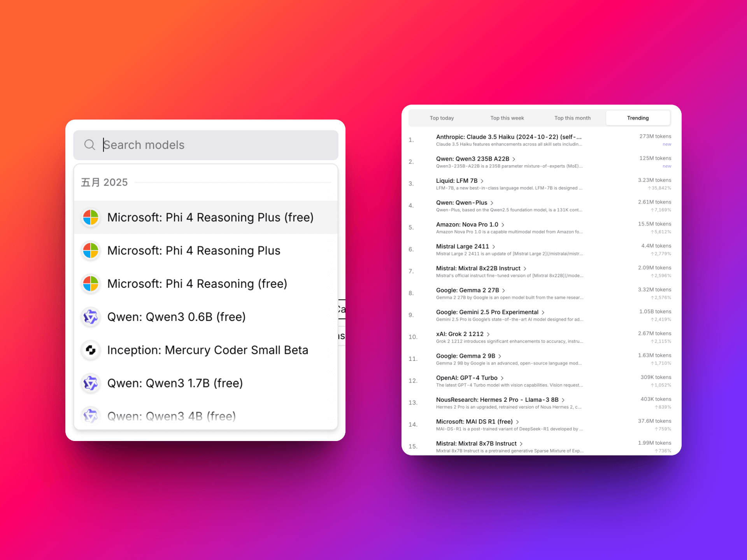The image size is (747, 560).
Task: Open chevron next to Amazon: Nova Pro 1.0
Action: [x=503, y=225]
